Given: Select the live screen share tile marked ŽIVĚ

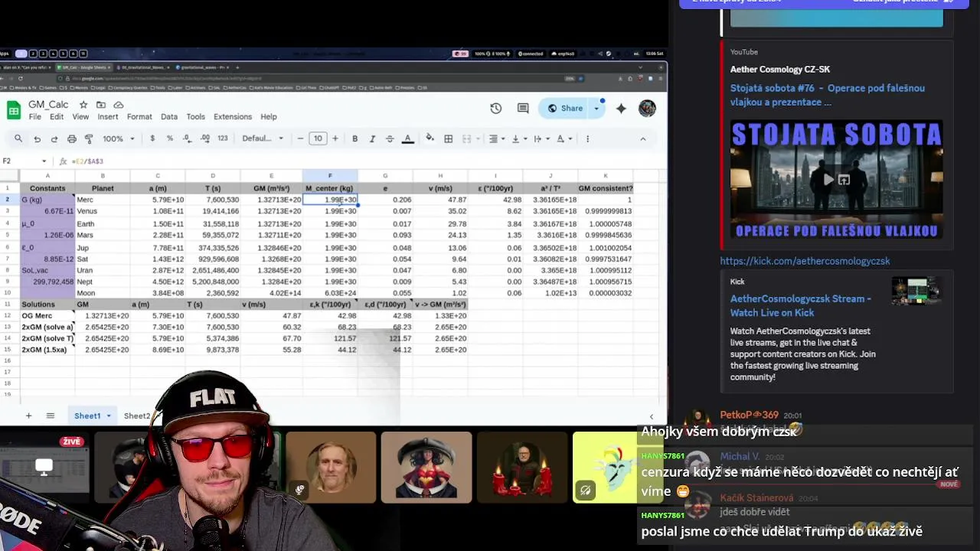Looking at the screenshot, I should point(43,468).
